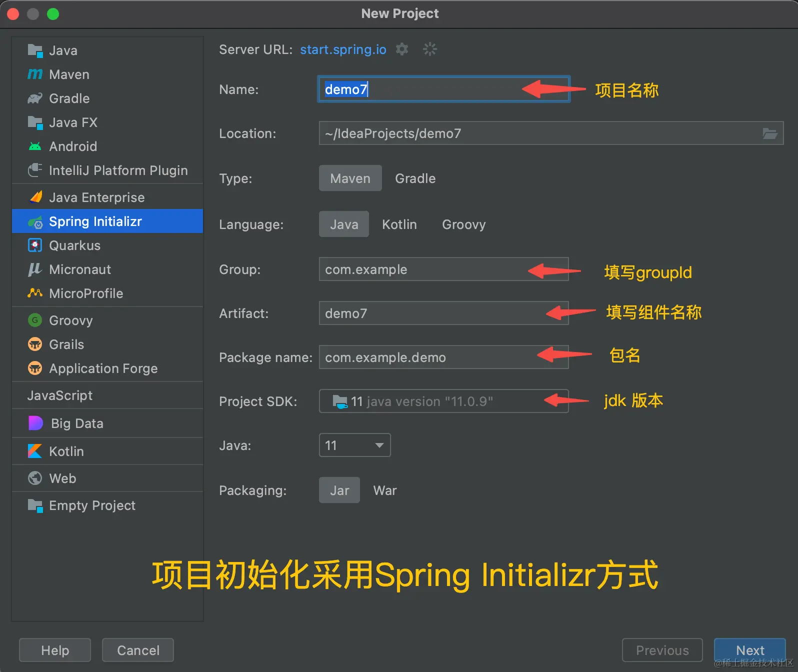
Task: Open server URL settings gear
Action: [x=402, y=49]
